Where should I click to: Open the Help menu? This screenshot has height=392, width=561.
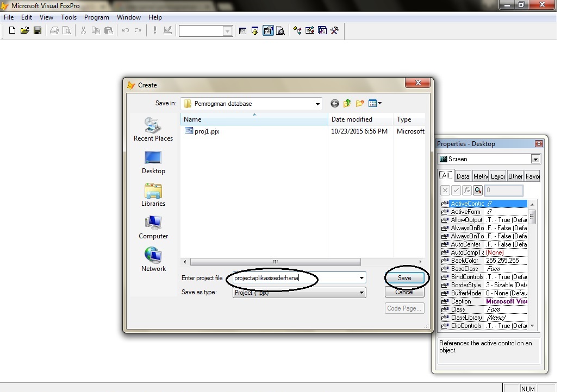155,17
